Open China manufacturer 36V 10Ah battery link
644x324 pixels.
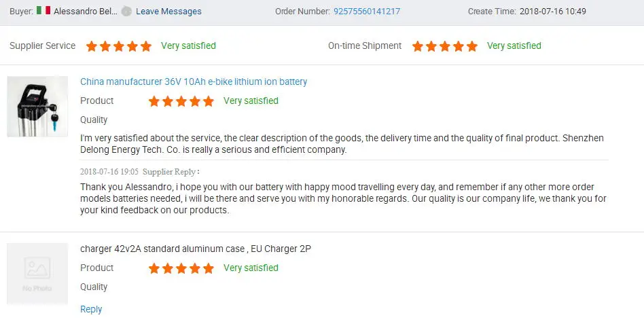click(194, 82)
